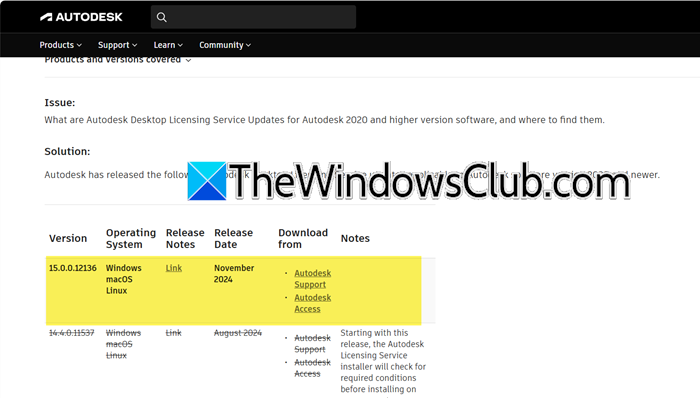Click the Download from column header
Screen dimensions: 700x398
[x=303, y=238]
